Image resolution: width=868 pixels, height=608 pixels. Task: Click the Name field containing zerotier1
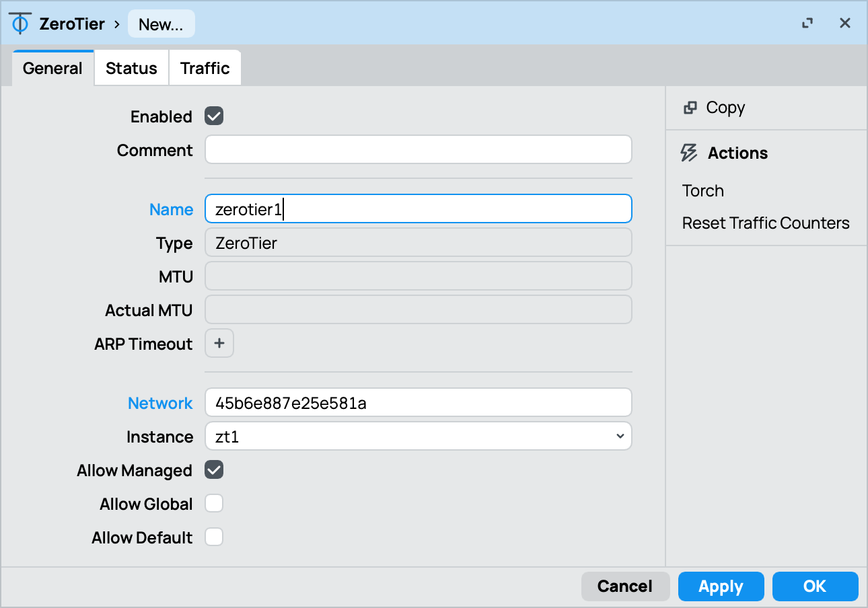pyautogui.click(x=419, y=209)
